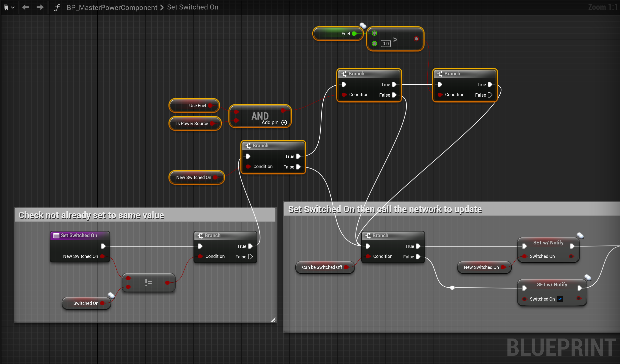This screenshot has width=620, height=364.
Task: Click the green Fuel output pin
Action: point(354,34)
